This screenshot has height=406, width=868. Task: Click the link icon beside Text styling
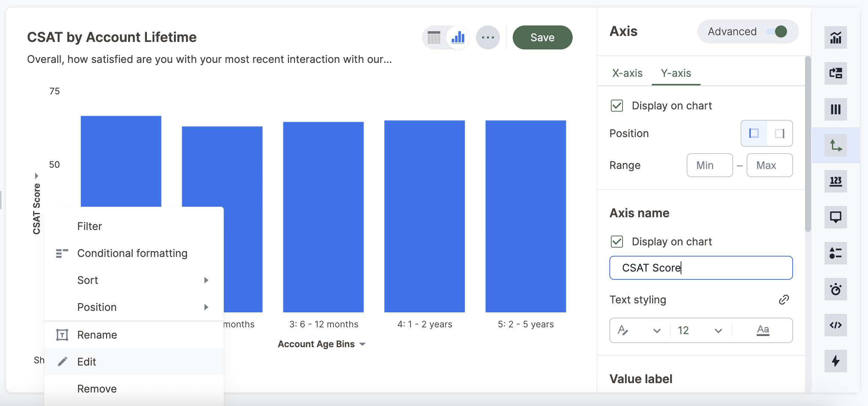coord(784,300)
